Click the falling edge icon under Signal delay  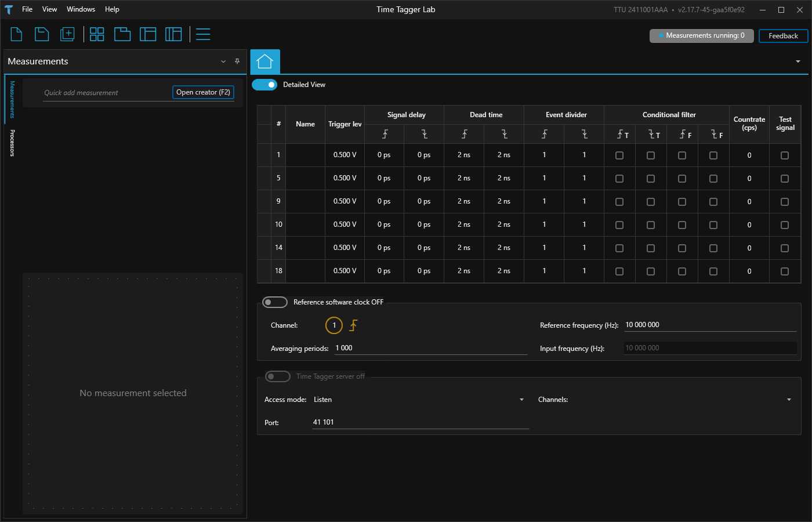425,134
